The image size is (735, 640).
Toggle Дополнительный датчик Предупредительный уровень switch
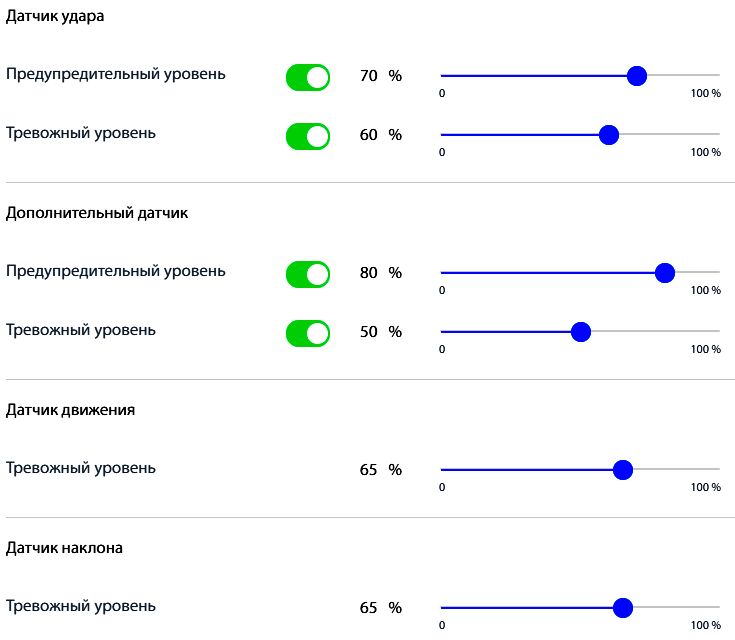(308, 274)
